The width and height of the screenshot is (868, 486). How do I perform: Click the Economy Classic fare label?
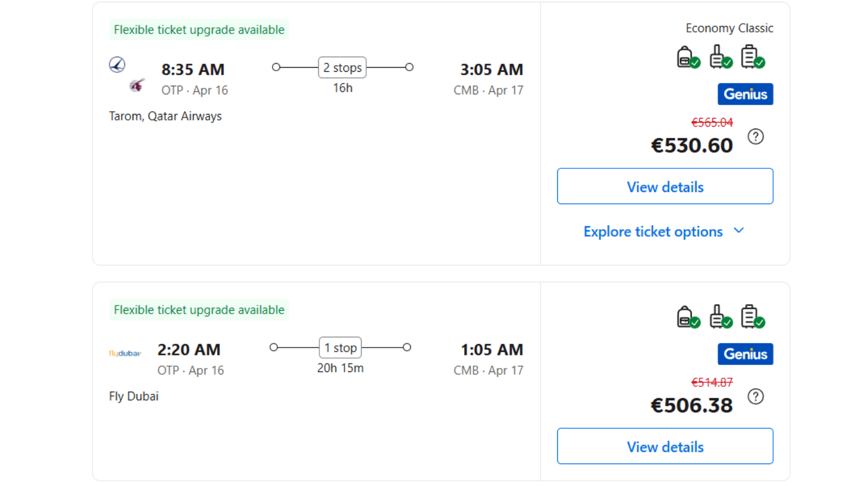tap(729, 28)
